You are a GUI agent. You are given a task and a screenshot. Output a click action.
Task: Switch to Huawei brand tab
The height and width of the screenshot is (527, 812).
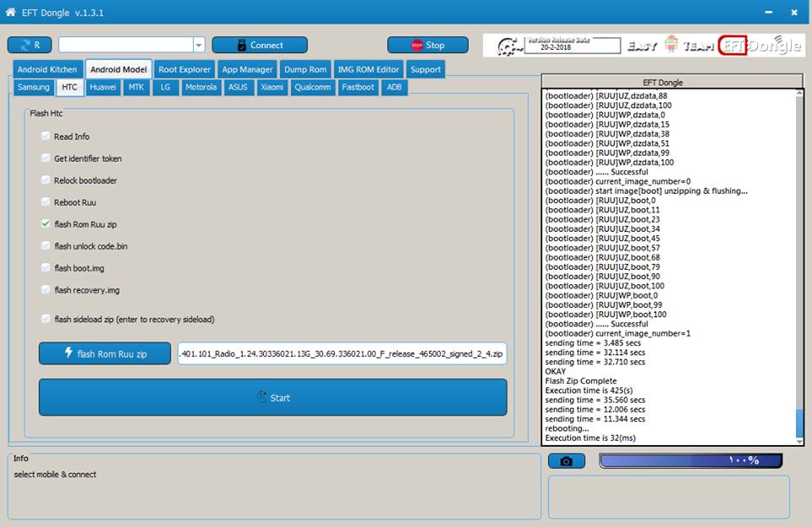[x=102, y=87]
